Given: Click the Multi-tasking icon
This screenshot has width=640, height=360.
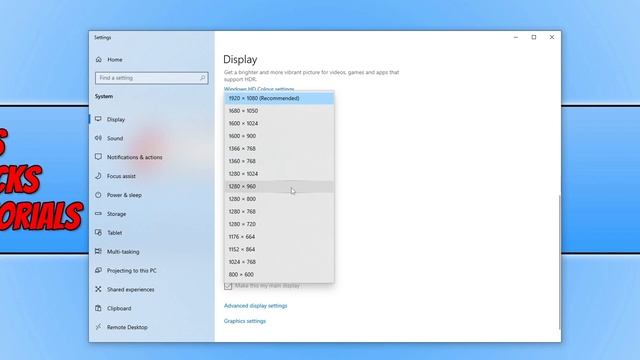Looking at the screenshot, I should tap(98, 251).
